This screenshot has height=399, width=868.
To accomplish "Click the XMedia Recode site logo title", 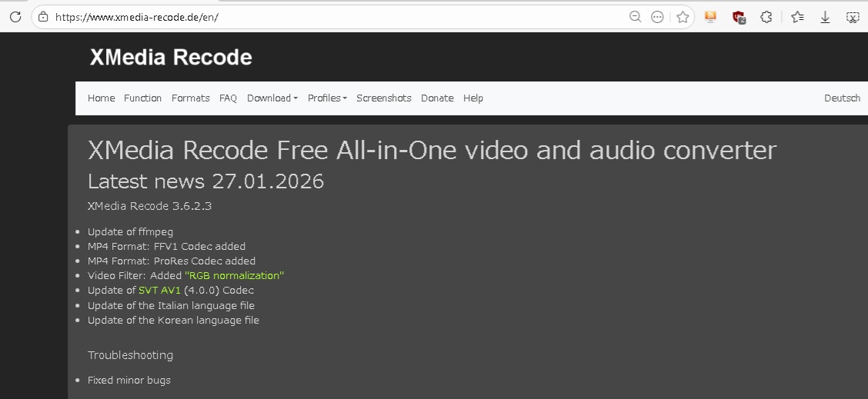I will tap(171, 57).
